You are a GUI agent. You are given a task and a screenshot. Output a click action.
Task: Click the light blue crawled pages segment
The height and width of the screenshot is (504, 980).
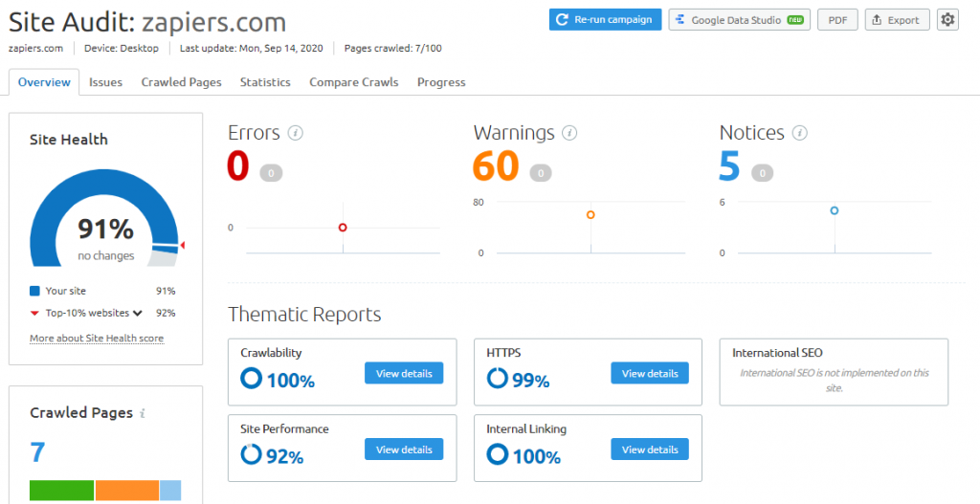click(x=170, y=491)
